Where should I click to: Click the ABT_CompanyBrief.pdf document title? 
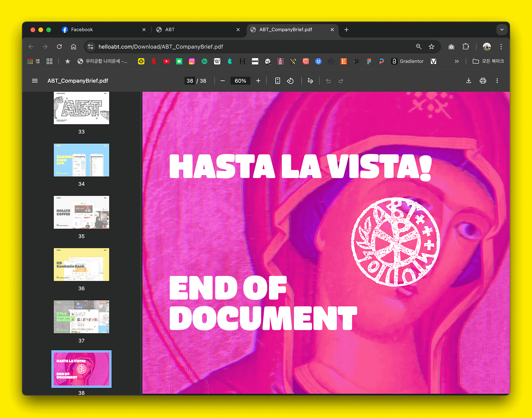click(78, 81)
